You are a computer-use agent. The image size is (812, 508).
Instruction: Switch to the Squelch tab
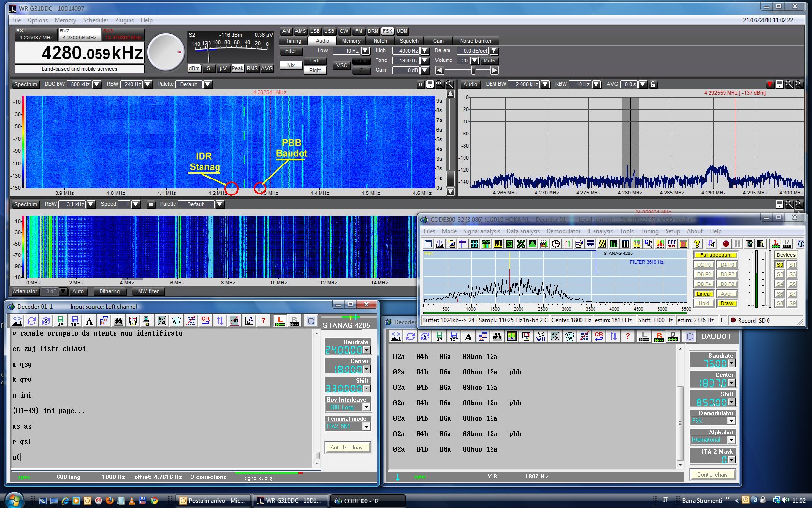click(409, 41)
